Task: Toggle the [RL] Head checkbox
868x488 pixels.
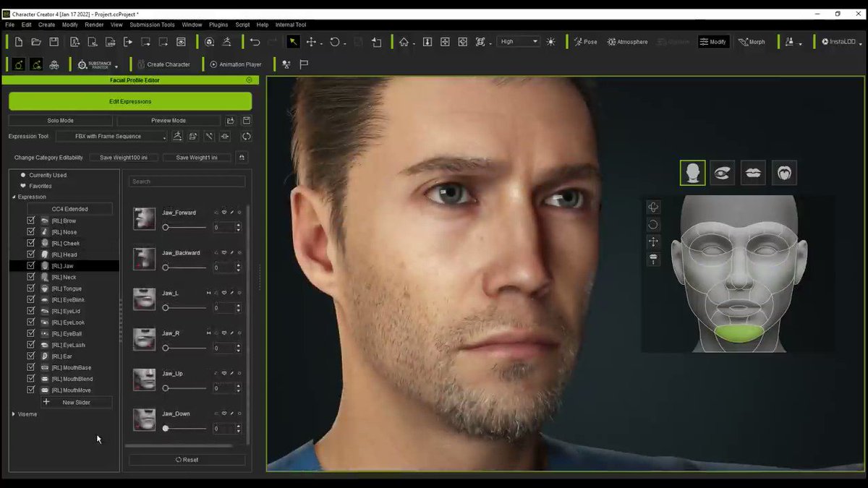Action: tap(30, 254)
